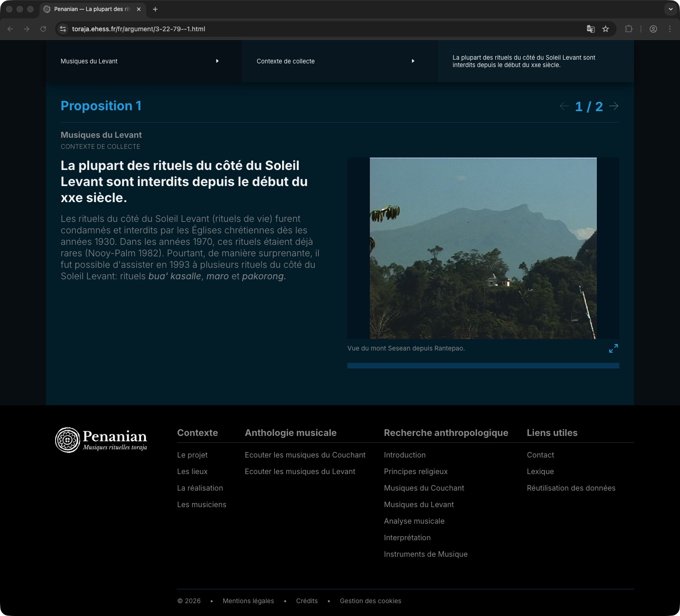
Task: Click the Mont Sesean photo
Action: coord(483,248)
